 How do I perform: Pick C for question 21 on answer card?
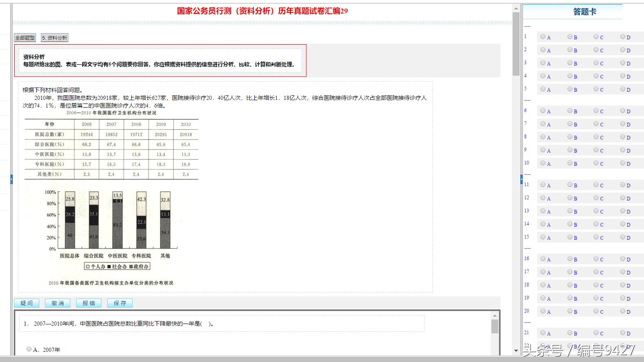(x=596, y=333)
